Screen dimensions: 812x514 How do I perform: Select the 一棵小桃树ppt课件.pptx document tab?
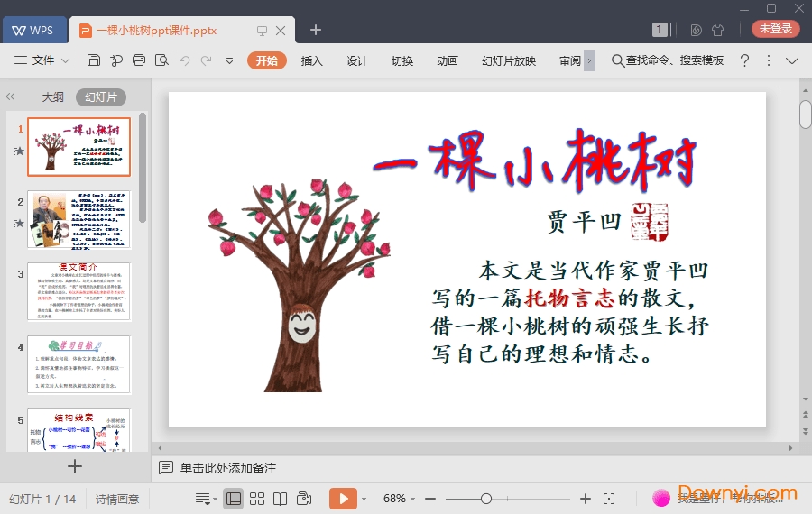156,31
